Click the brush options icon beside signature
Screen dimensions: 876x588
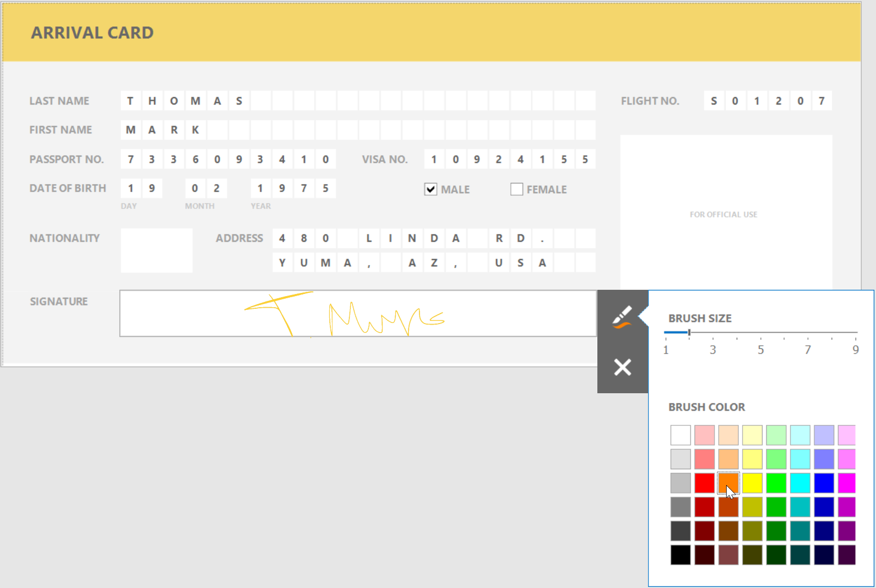click(622, 316)
